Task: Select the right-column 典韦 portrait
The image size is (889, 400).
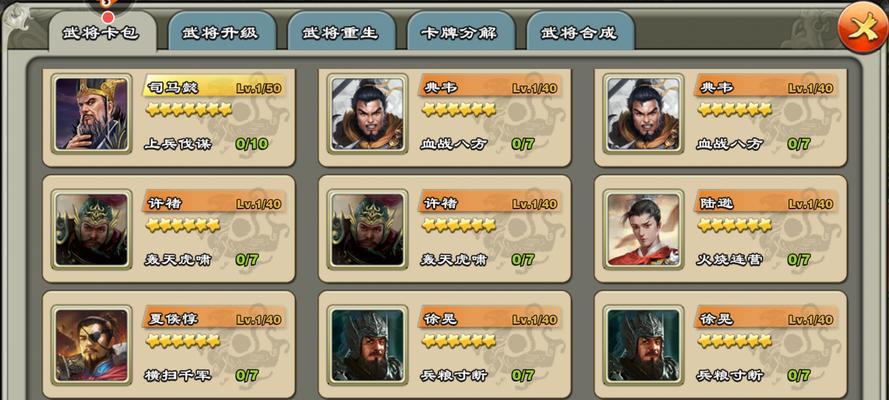Action: click(644, 114)
